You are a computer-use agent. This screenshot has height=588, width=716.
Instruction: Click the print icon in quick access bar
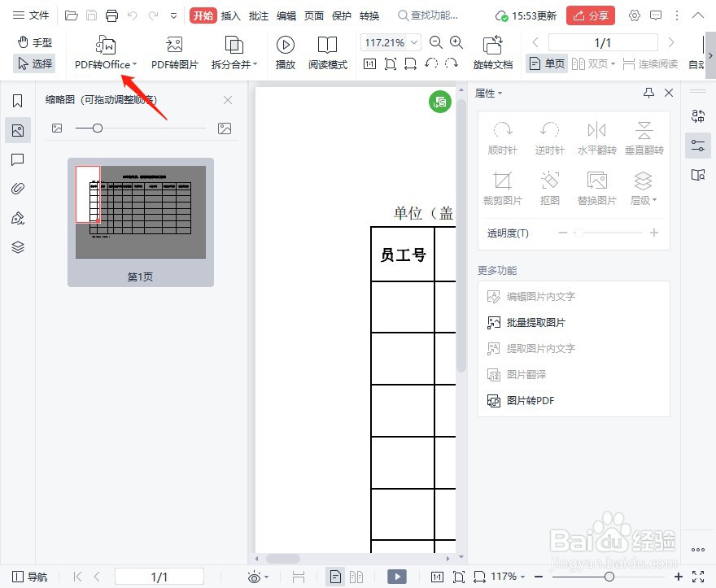click(112, 16)
